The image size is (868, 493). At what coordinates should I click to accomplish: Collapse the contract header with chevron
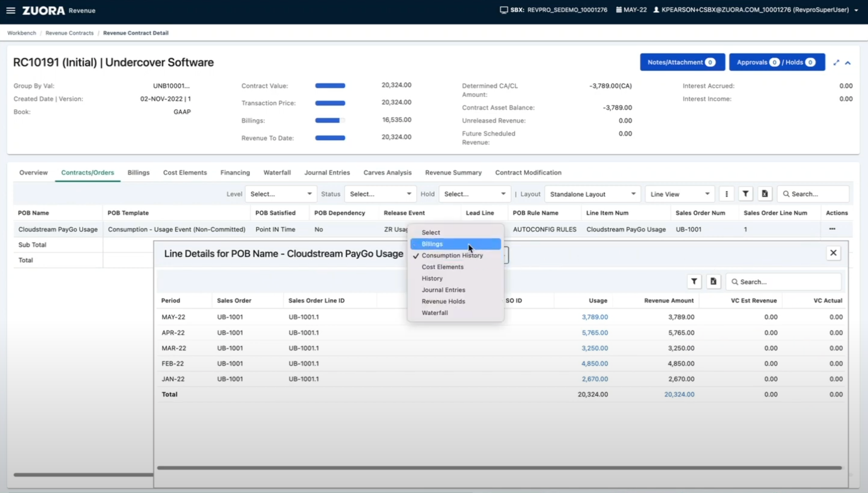pos(848,63)
